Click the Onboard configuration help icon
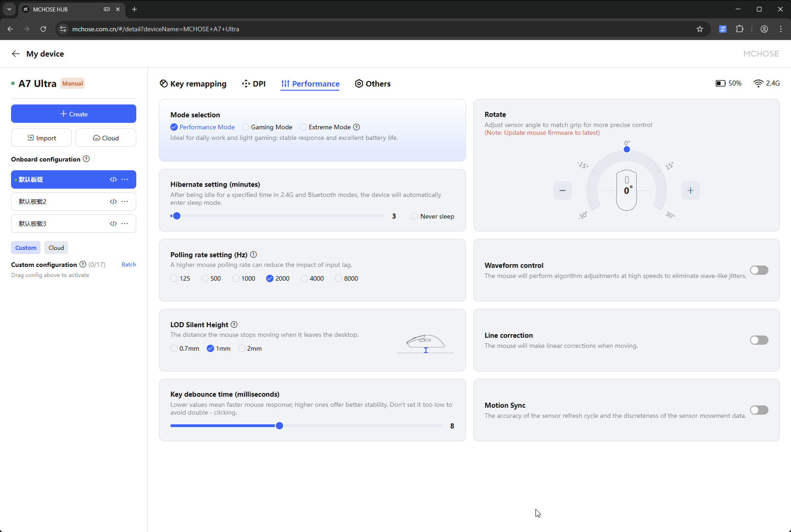The image size is (791, 532). point(86,159)
